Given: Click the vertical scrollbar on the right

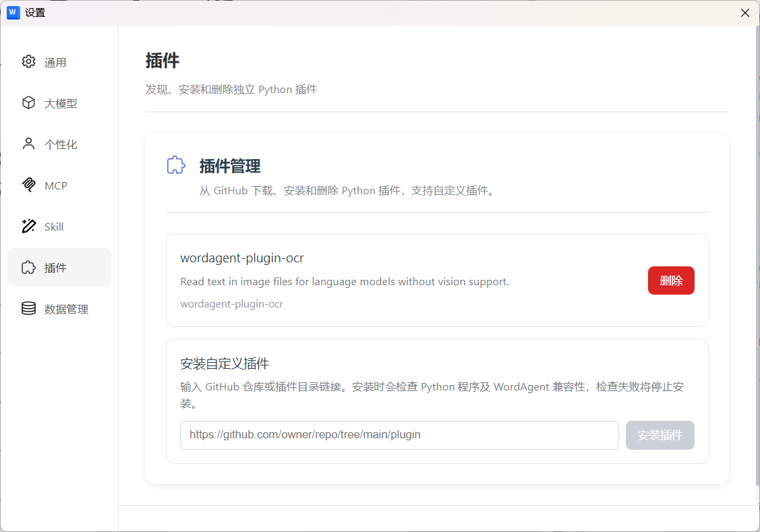Looking at the screenshot, I should pos(757,256).
